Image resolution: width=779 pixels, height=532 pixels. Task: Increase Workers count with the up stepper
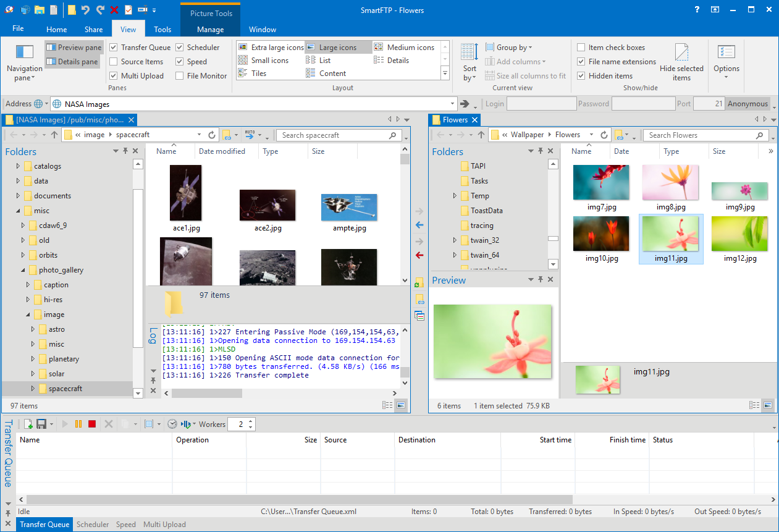[251, 421]
